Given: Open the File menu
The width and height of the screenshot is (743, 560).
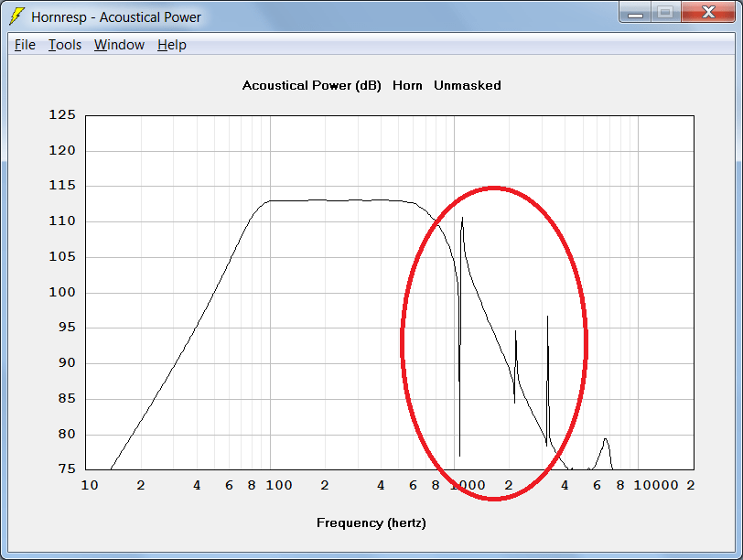Looking at the screenshot, I should (x=25, y=45).
